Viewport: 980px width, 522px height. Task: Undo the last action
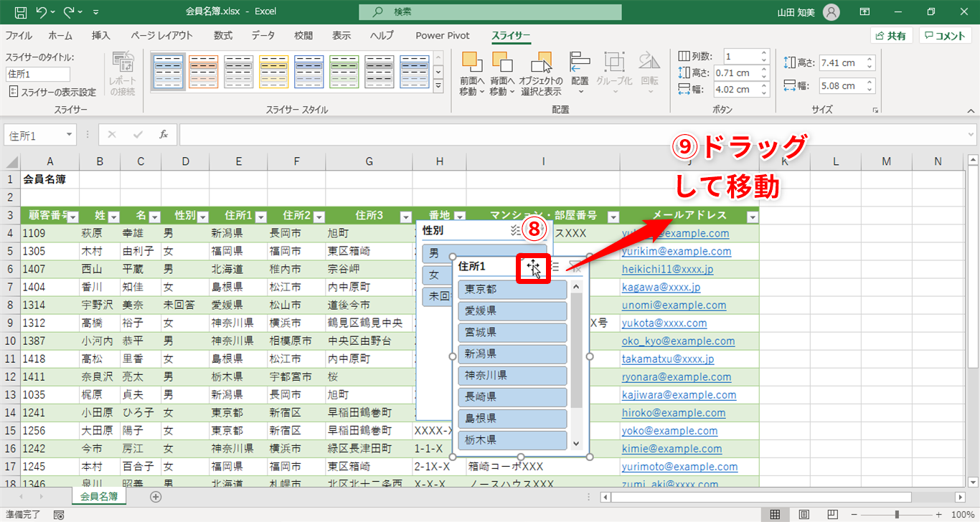click(x=42, y=12)
